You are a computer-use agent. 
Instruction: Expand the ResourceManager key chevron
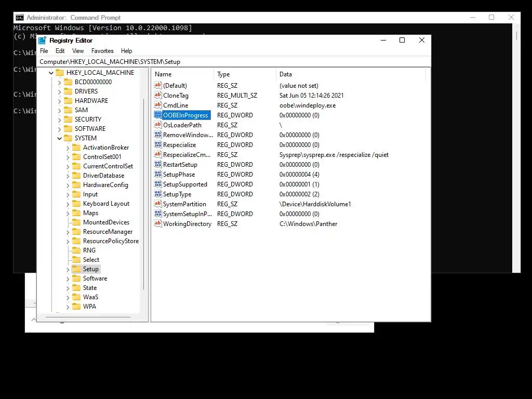68,232
